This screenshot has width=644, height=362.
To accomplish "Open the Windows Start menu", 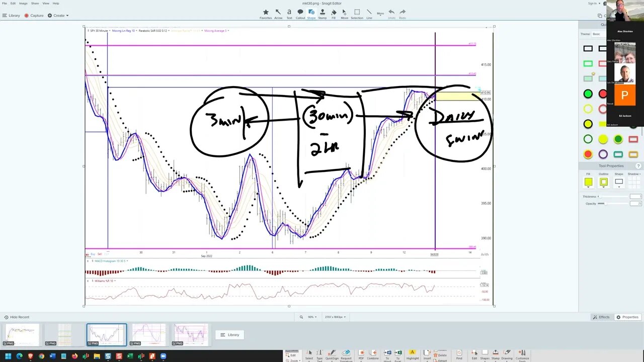I will click(8, 356).
